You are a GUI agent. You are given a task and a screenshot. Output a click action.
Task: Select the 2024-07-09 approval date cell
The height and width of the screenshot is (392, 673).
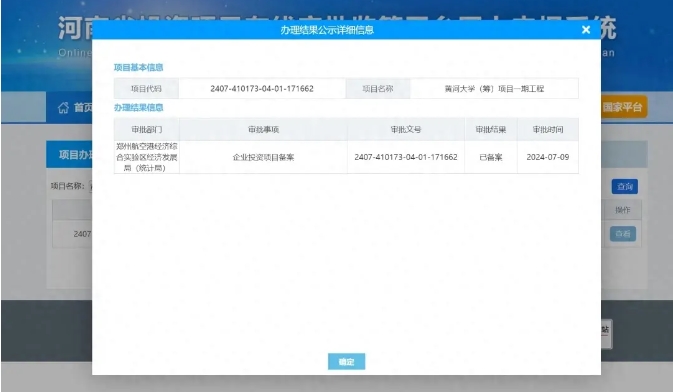pos(548,157)
